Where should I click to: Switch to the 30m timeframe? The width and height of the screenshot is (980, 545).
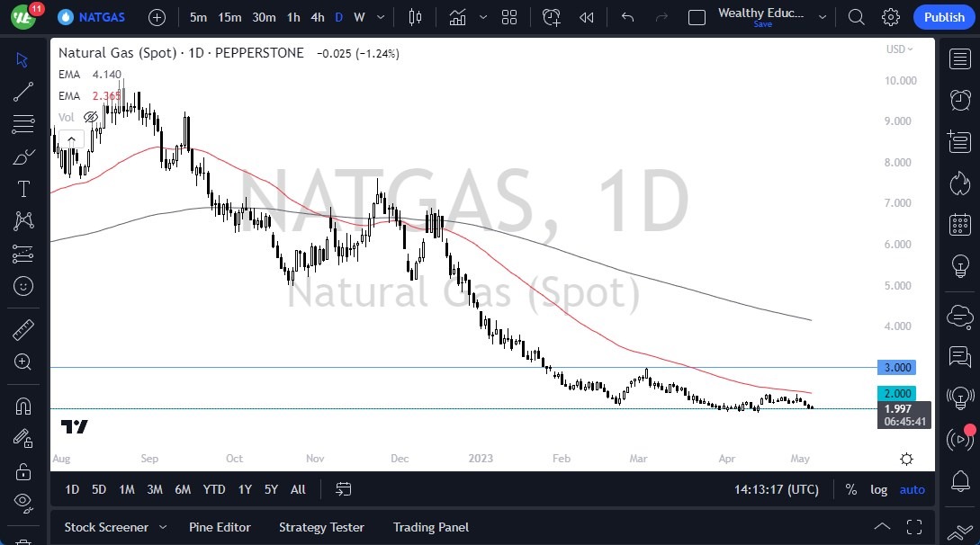pyautogui.click(x=264, y=17)
